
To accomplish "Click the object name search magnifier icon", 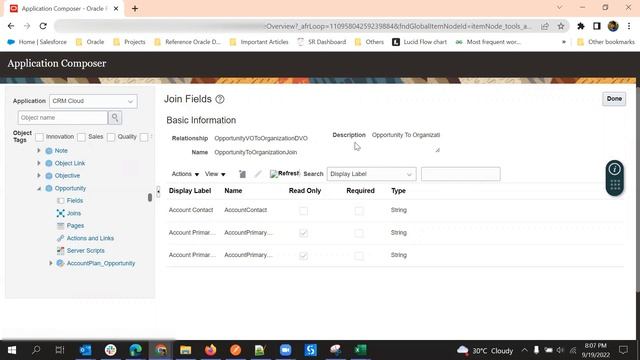I will pos(115,118).
